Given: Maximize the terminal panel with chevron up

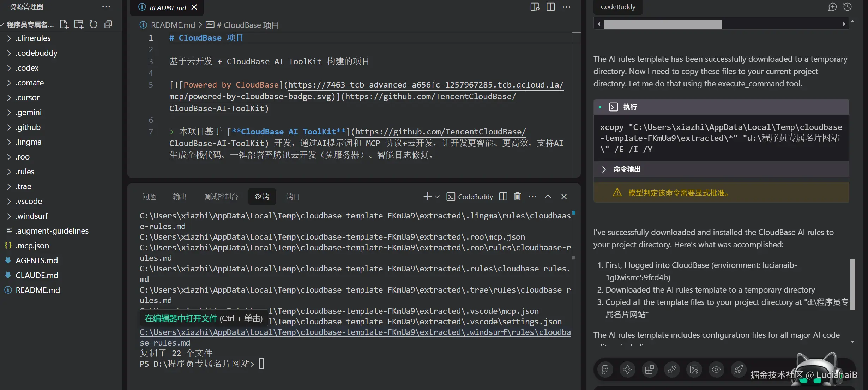Looking at the screenshot, I should (548, 197).
